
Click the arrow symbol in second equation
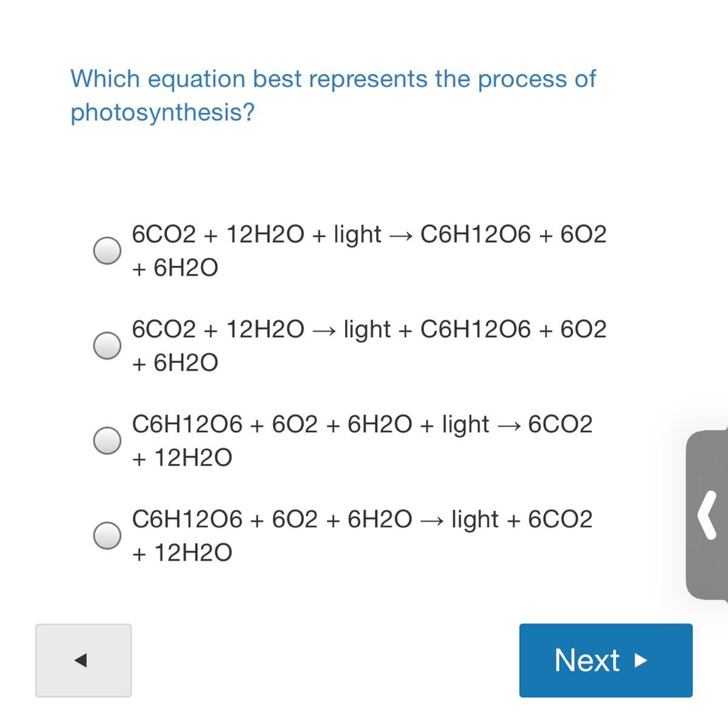[323, 330]
